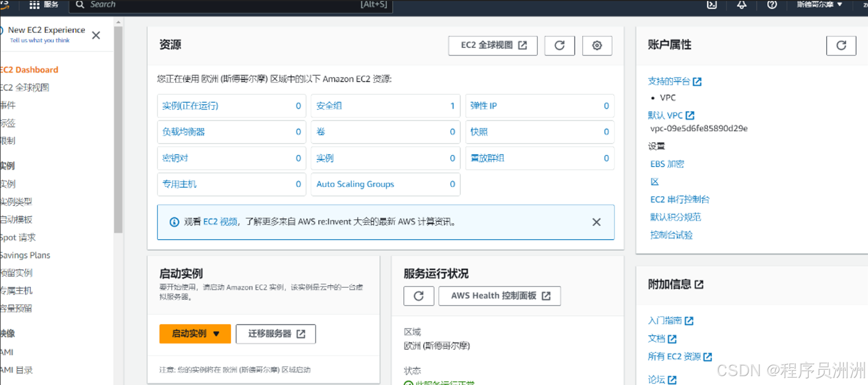868x385 pixels.
Task: Open the 专用主机 resource link
Action: [x=180, y=184]
